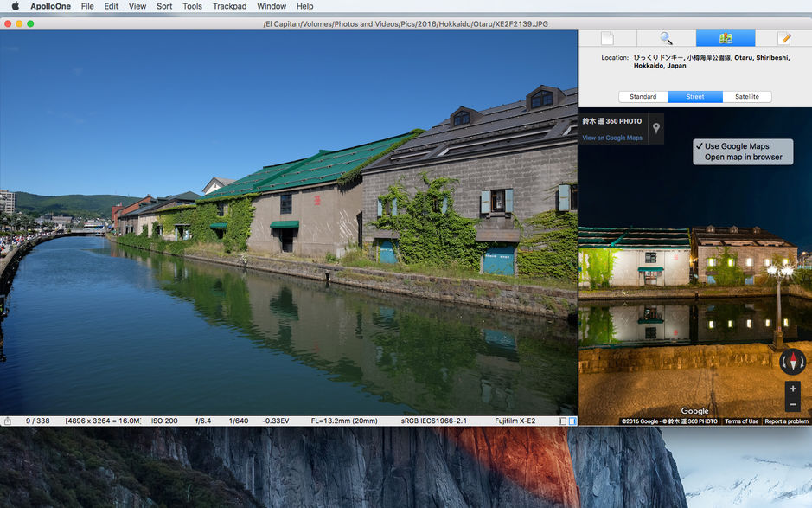Viewport: 812px width, 508px height.
Task: Open the Apple menu
Action: 15,6
